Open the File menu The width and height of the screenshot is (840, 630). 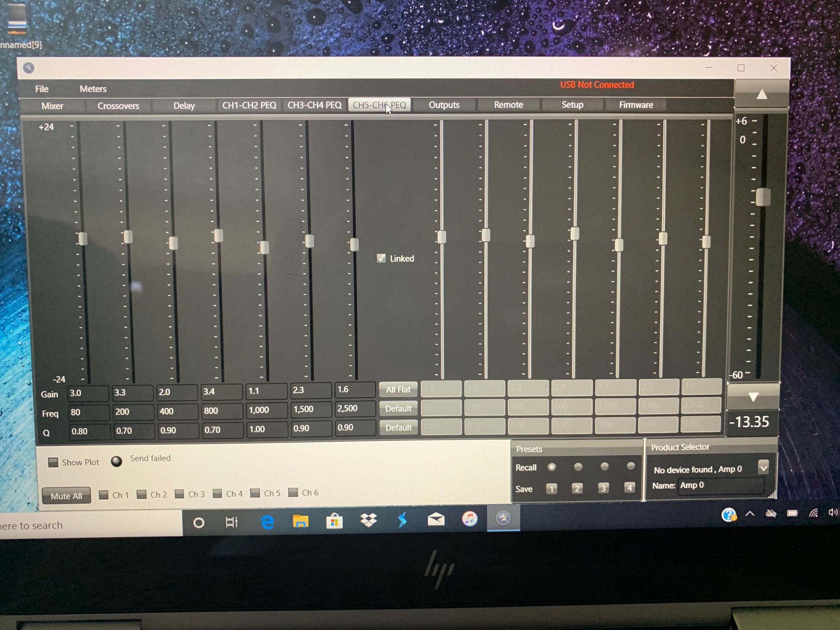(42, 89)
